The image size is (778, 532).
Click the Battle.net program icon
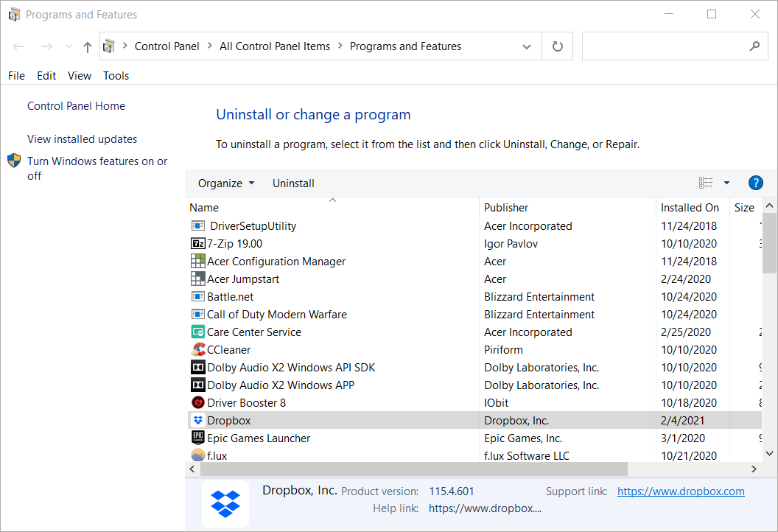point(198,297)
